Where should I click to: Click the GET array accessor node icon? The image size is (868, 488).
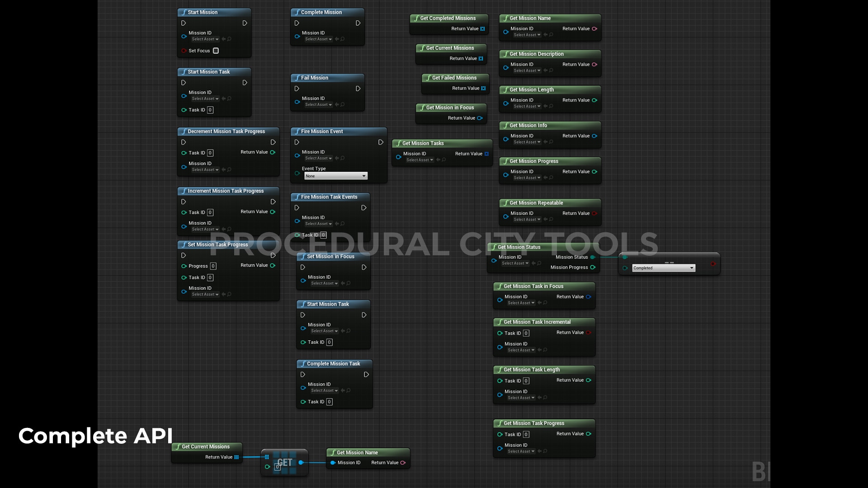(285, 462)
